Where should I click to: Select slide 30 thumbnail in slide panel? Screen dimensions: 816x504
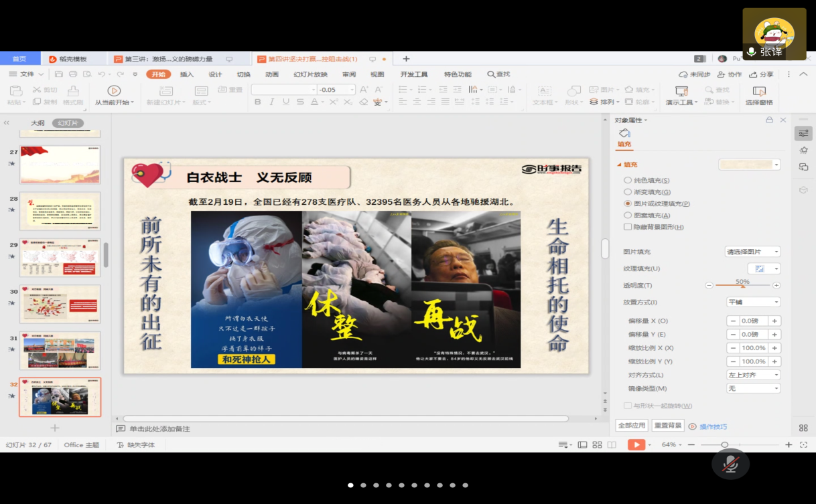[60, 304]
